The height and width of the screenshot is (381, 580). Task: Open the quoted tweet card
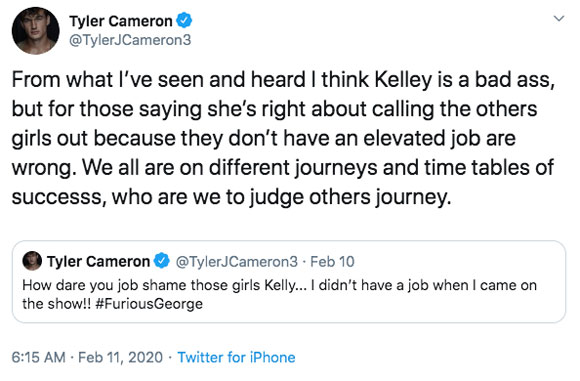[x=289, y=281]
